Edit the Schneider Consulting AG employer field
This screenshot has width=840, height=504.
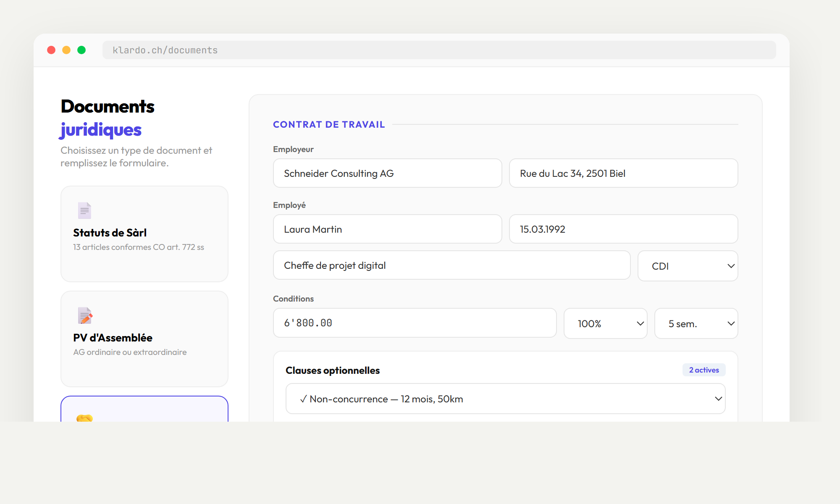[x=387, y=173]
